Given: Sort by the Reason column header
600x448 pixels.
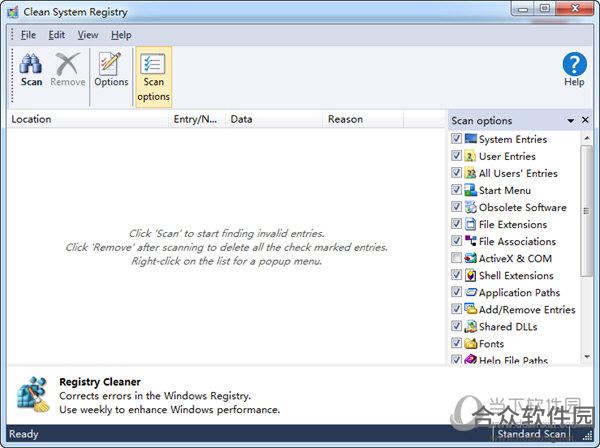Looking at the screenshot, I should (x=363, y=119).
